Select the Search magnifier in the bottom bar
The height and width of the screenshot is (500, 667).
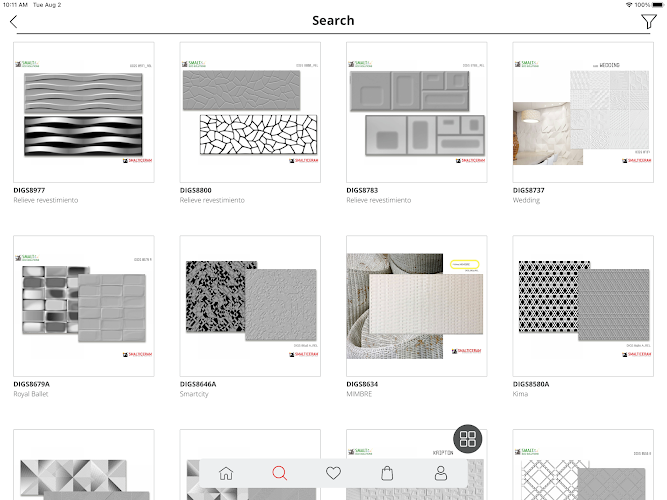pyautogui.click(x=279, y=473)
